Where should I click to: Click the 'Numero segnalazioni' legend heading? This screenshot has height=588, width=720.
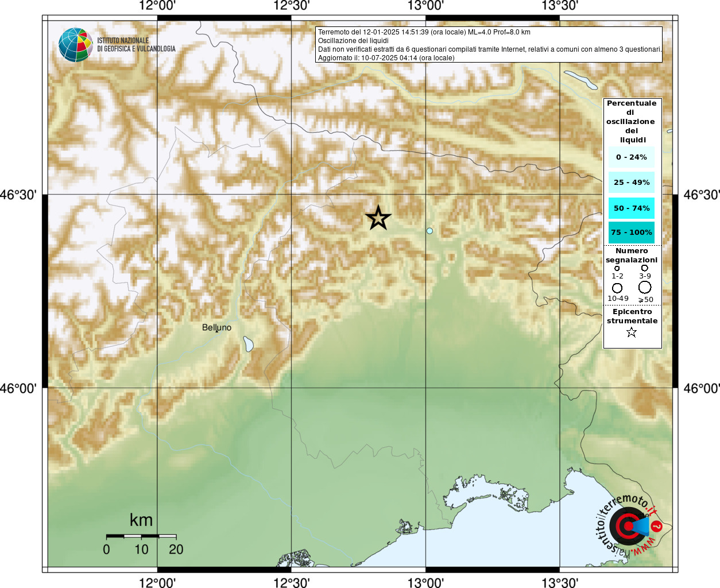[632, 256]
